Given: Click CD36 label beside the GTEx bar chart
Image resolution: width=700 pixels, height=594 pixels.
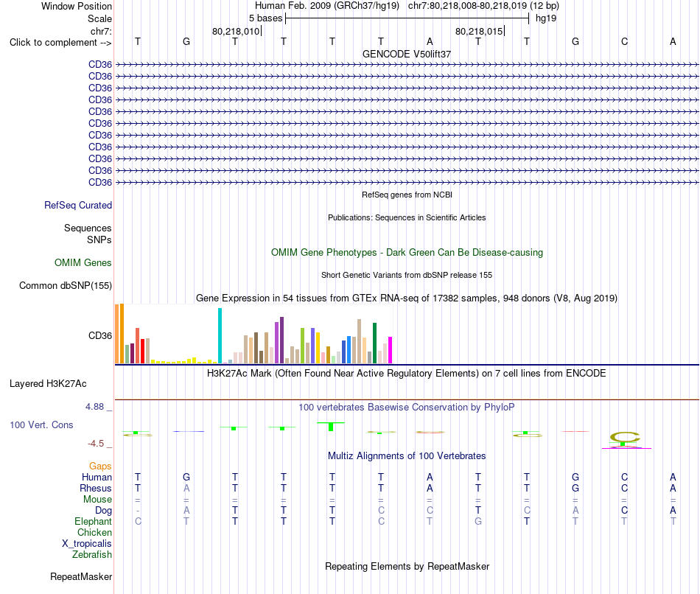Looking at the screenshot, I should [x=100, y=335].
